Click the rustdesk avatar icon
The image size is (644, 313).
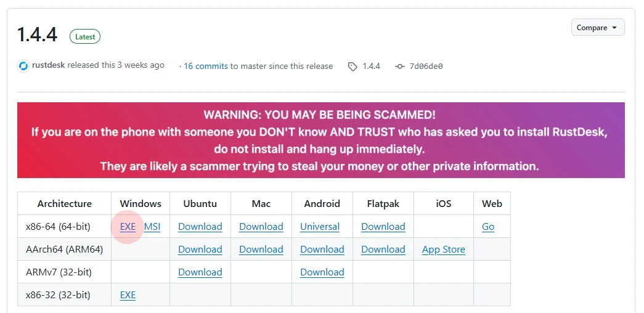click(x=23, y=66)
